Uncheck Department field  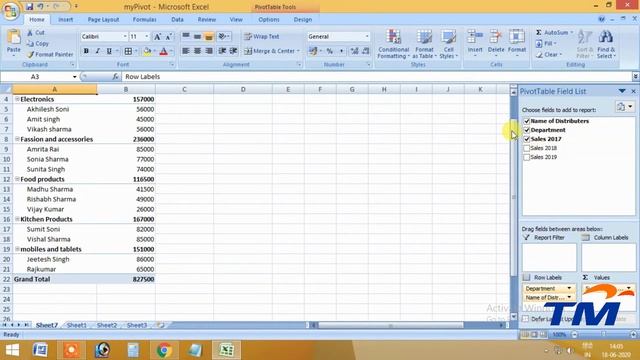pos(527,130)
